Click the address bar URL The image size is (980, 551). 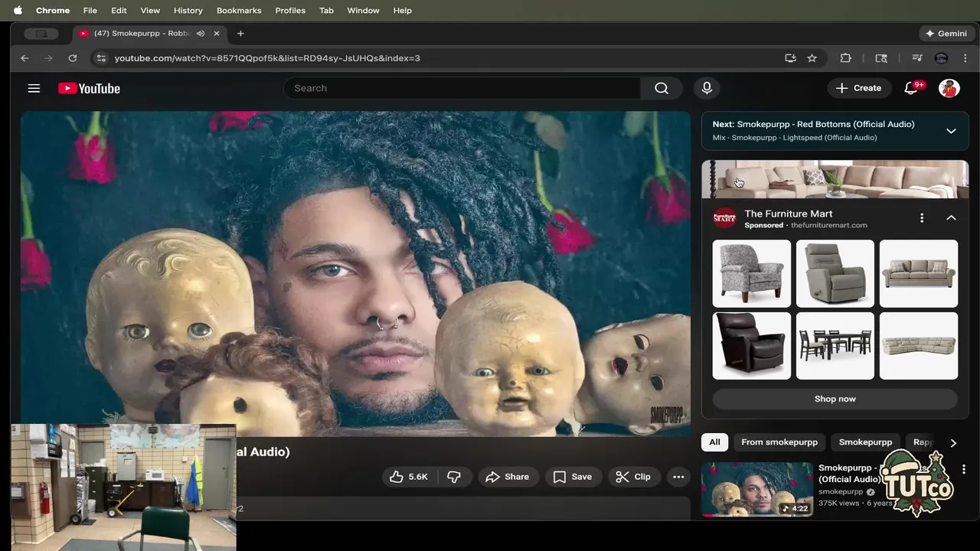pos(267,58)
